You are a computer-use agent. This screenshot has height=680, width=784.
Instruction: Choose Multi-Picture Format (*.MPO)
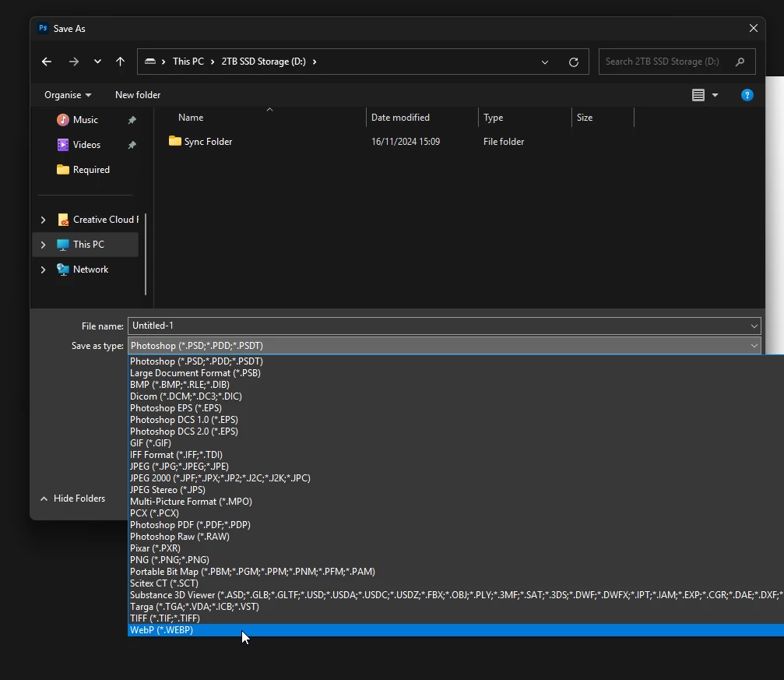click(456, 502)
